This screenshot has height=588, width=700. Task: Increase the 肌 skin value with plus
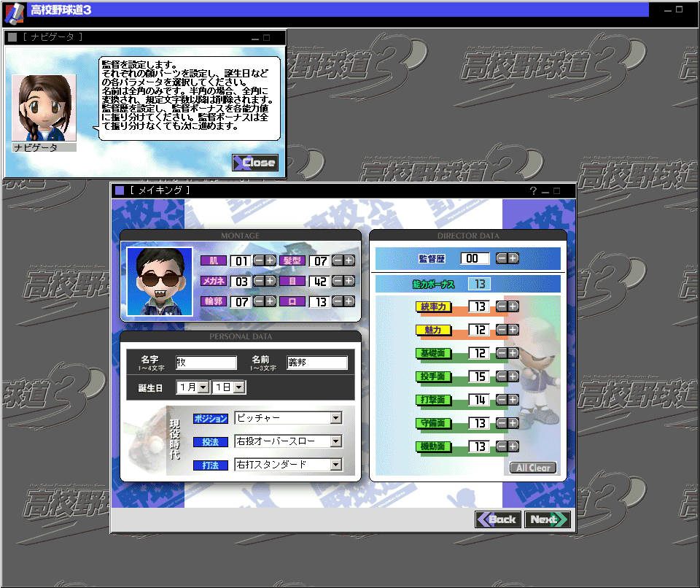point(271,260)
